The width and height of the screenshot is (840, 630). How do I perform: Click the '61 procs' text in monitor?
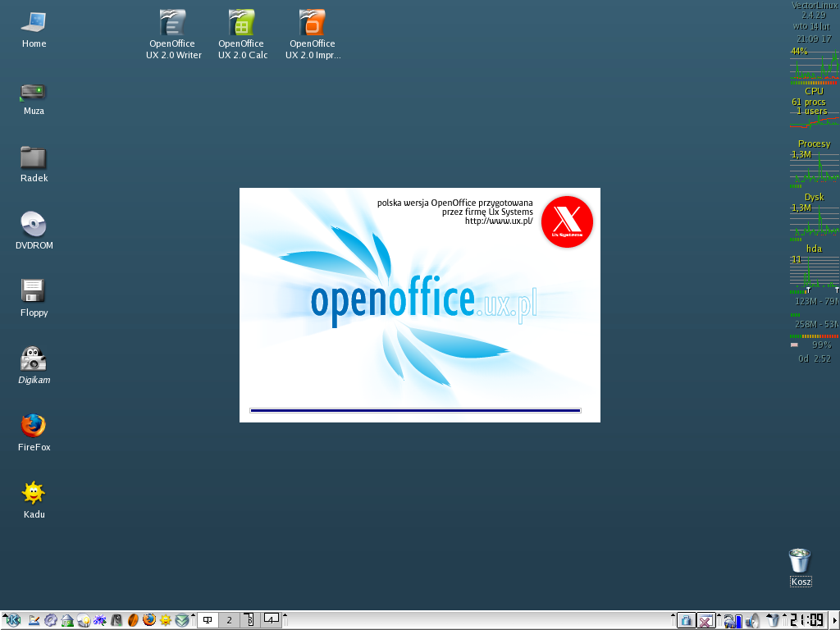click(x=808, y=102)
